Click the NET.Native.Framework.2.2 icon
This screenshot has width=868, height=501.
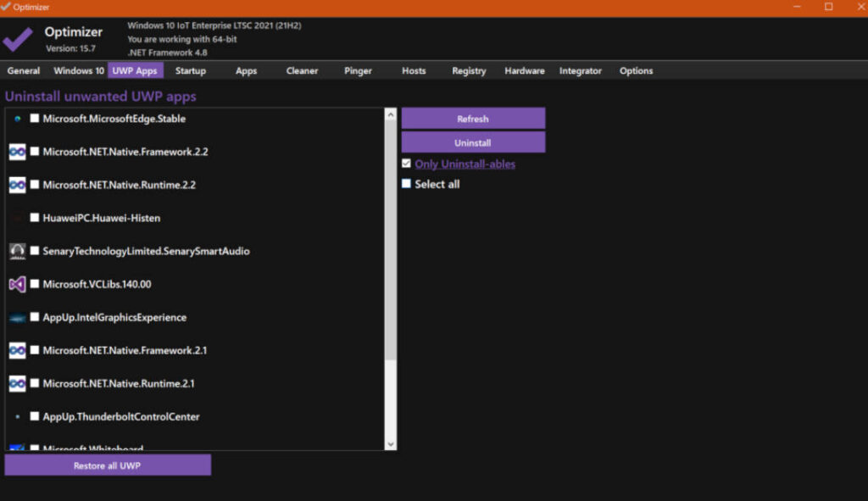[x=17, y=152]
